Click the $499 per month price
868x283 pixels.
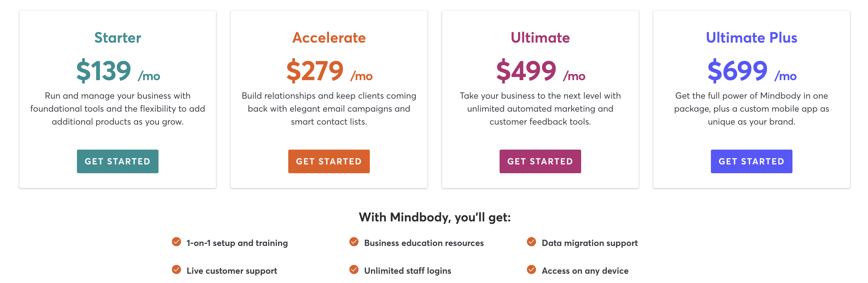pos(540,71)
